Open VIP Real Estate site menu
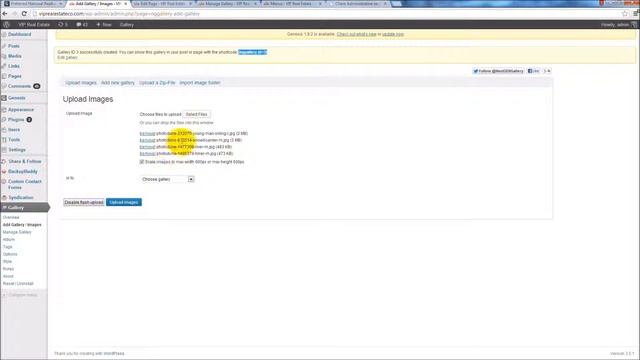 [33, 24]
